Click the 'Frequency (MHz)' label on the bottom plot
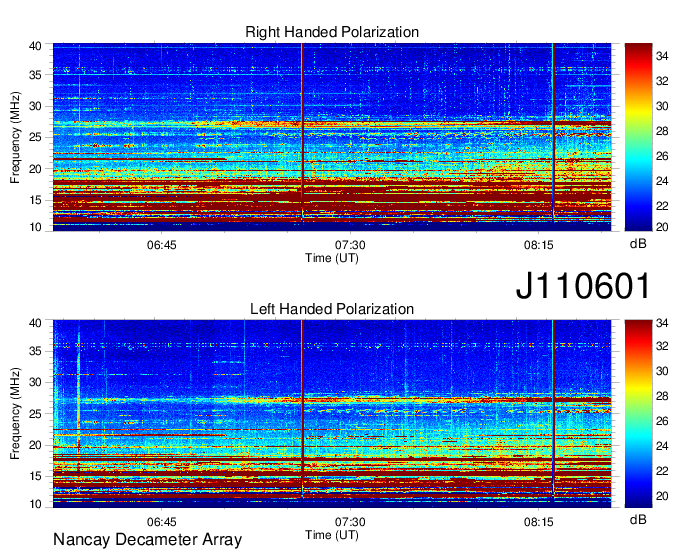Viewport: 680px width, 552px height. [x=15, y=414]
